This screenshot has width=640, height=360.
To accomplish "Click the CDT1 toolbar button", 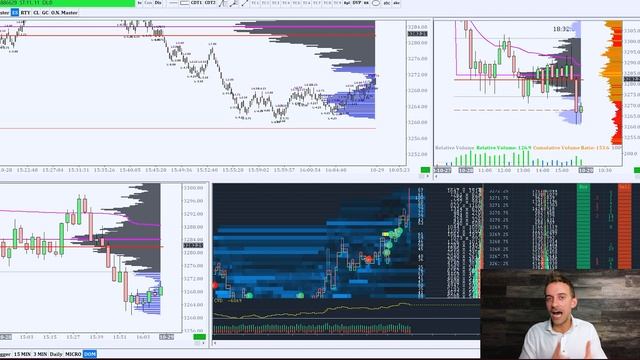I will tap(196, 2).
